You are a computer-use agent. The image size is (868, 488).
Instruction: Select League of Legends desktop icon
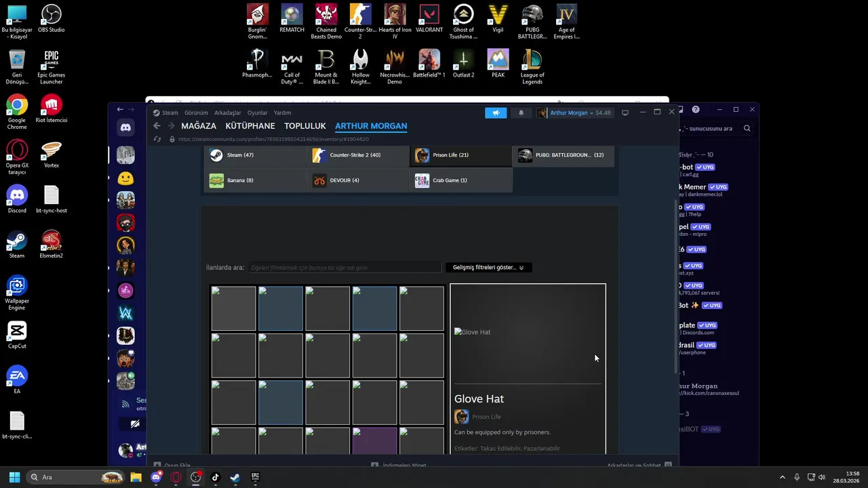pyautogui.click(x=532, y=67)
